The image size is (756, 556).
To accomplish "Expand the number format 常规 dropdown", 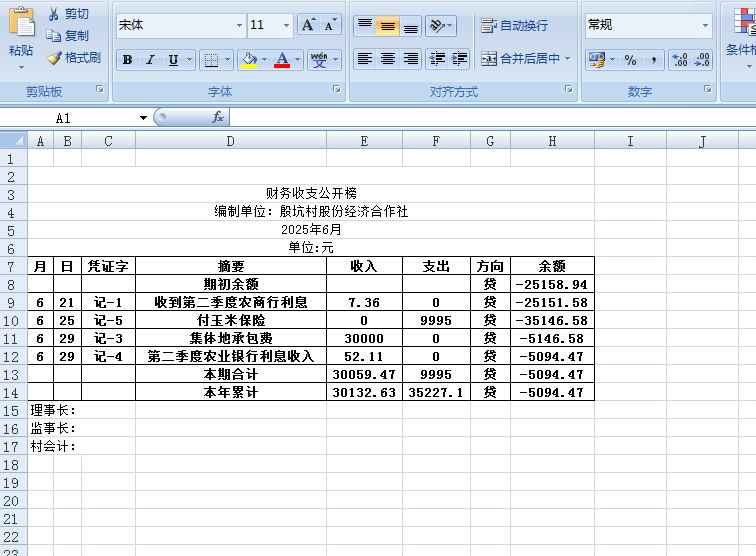I will (x=705, y=25).
